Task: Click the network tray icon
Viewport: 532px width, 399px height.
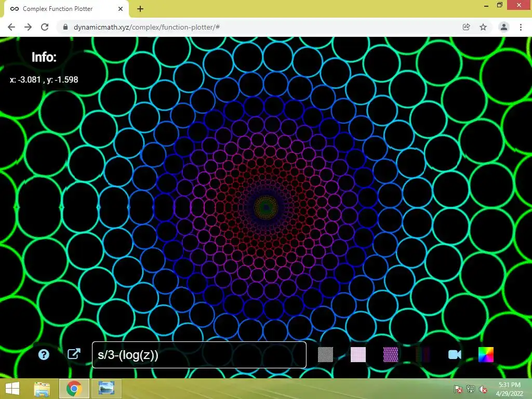Action: (471, 389)
